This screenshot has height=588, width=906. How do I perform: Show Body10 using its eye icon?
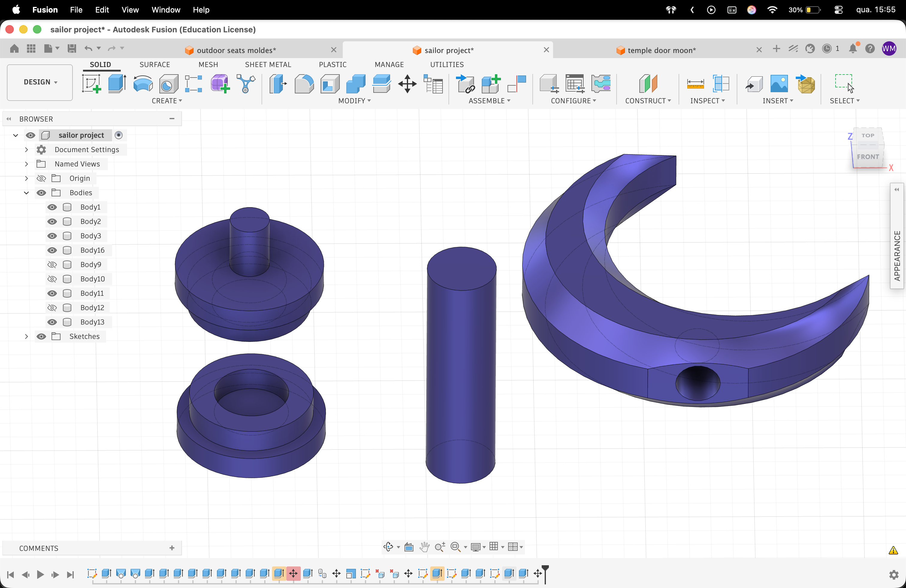[52, 279]
